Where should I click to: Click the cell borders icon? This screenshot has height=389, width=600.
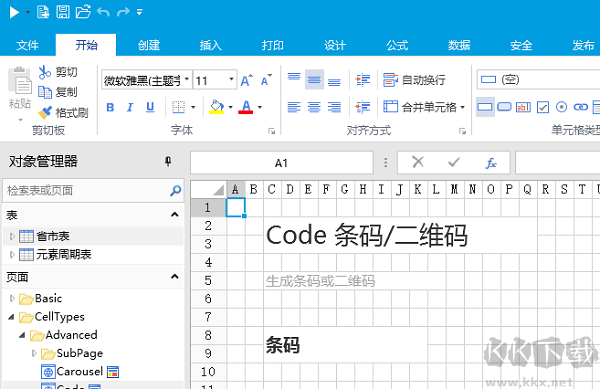[178, 107]
